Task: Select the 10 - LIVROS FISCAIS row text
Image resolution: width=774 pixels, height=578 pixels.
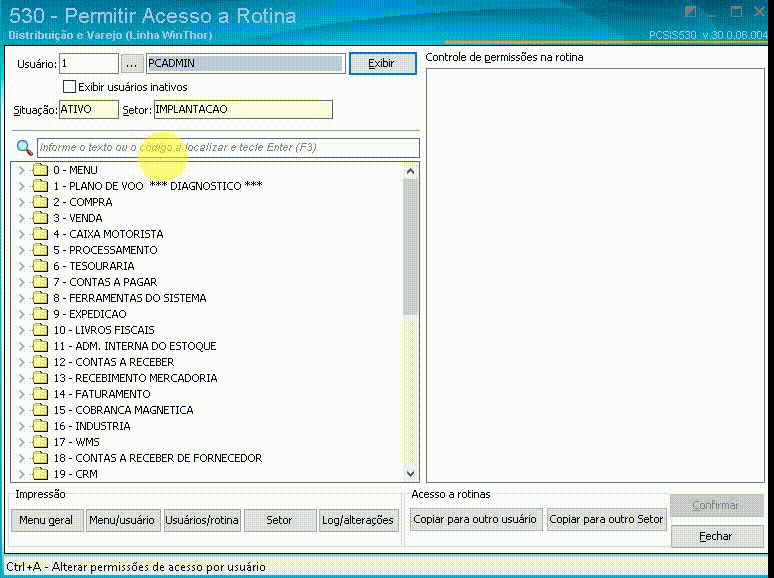Action: pyautogui.click(x=104, y=330)
